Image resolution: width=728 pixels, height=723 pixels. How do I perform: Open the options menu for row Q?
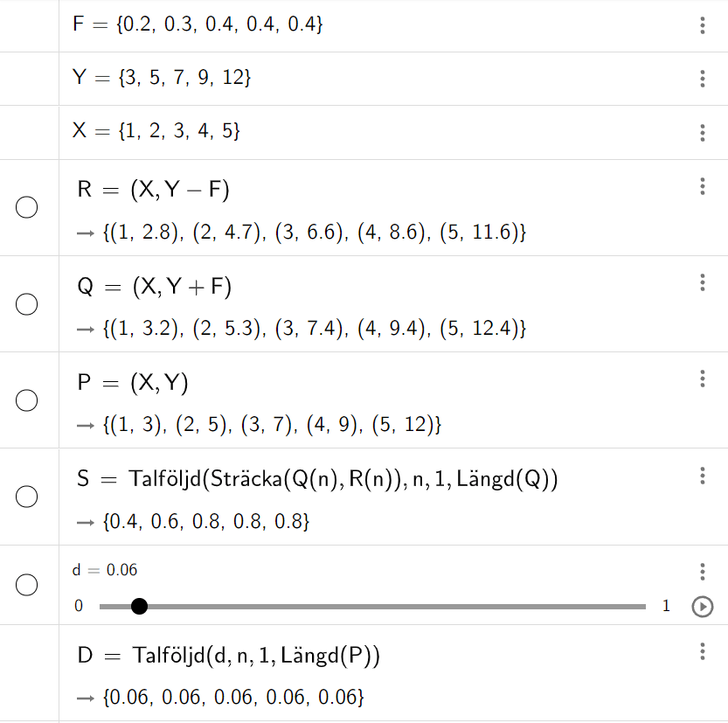[703, 282]
